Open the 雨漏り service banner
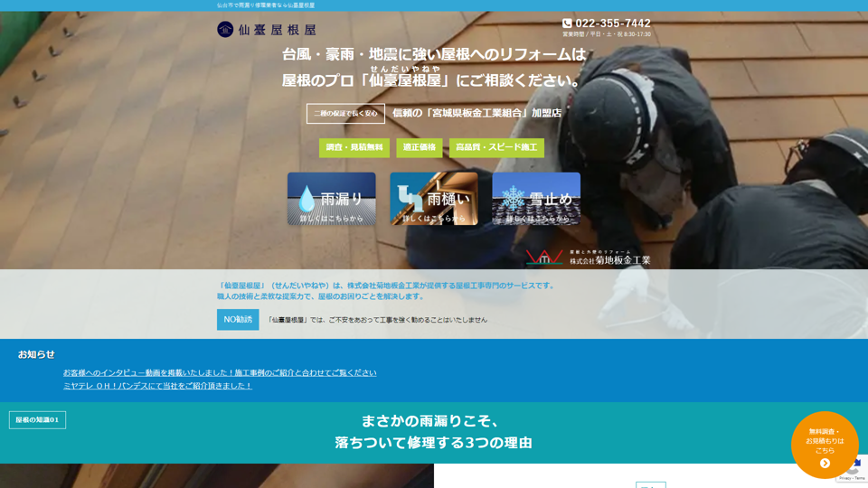Image resolution: width=868 pixels, height=488 pixels. point(331,199)
